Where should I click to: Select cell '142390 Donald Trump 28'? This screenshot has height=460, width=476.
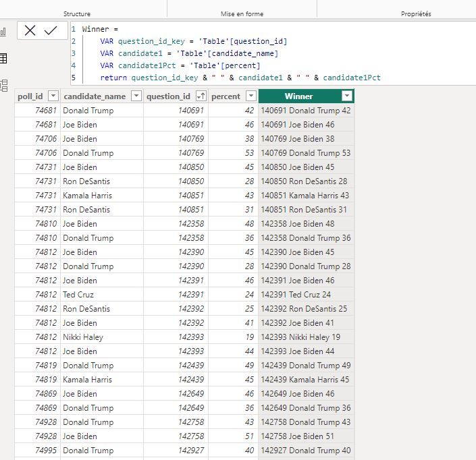coord(306,266)
